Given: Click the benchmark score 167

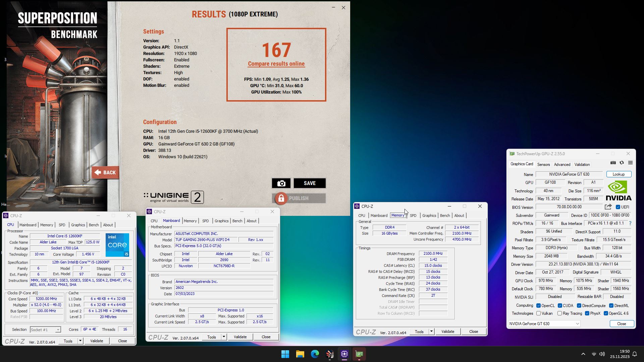Looking at the screenshot, I should tap(276, 50).
